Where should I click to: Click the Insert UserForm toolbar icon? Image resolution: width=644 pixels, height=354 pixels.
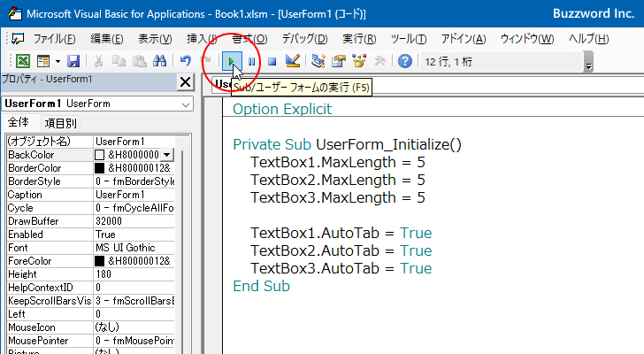coord(43,61)
